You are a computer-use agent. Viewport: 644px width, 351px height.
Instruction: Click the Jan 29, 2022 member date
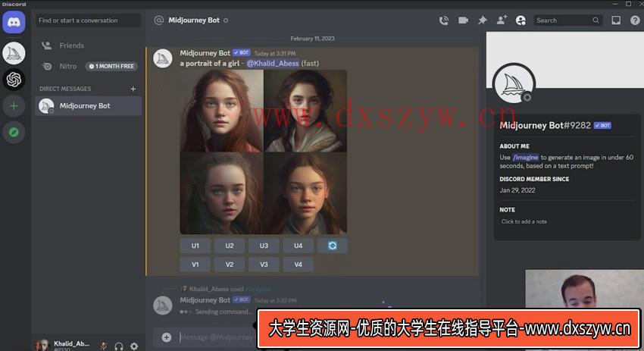tap(517, 190)
